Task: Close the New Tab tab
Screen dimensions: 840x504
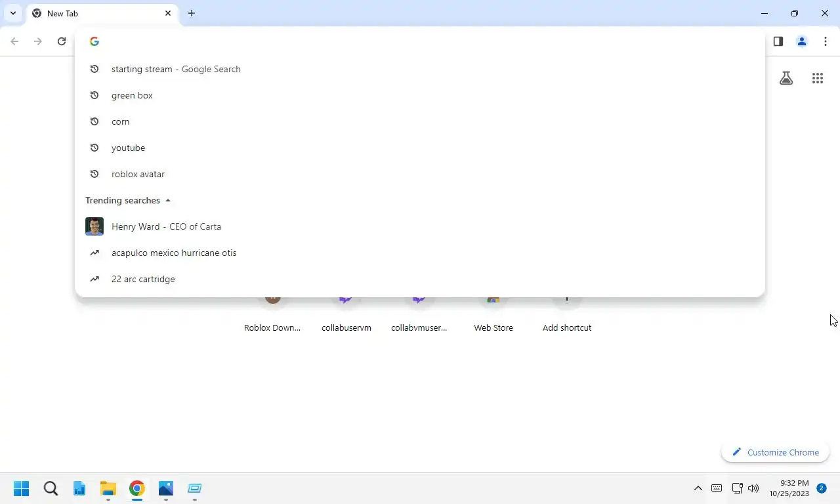Action: [x=168, y=13]
